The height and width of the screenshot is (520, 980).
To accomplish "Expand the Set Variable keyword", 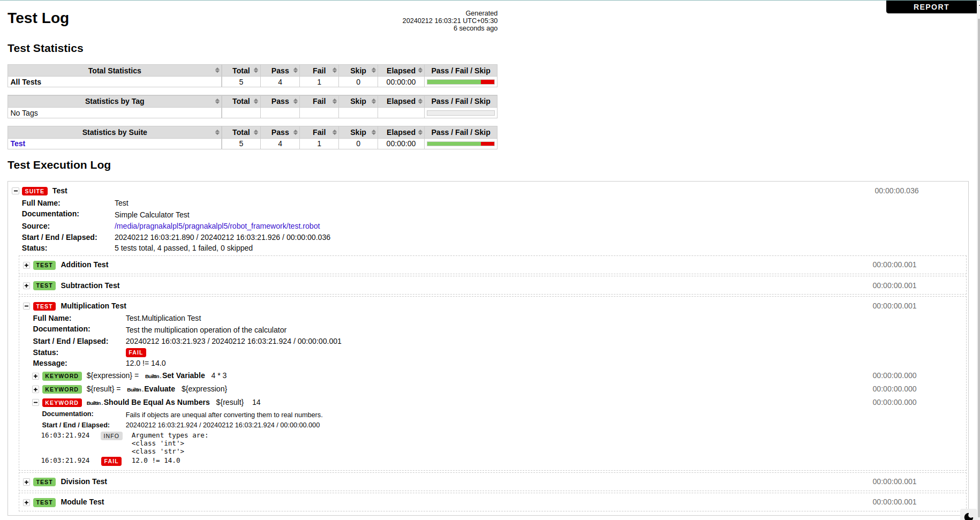I will tap(35, 376).
